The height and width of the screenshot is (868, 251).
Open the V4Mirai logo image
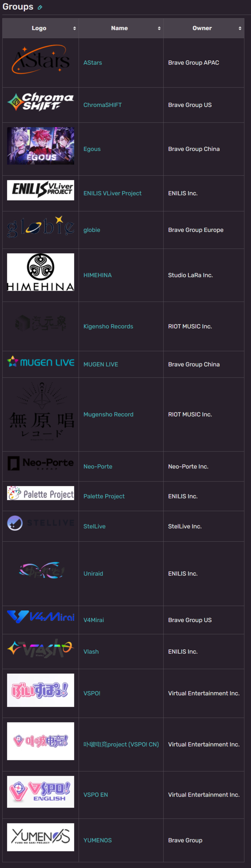pyautogui.click(x=41, y=617)
